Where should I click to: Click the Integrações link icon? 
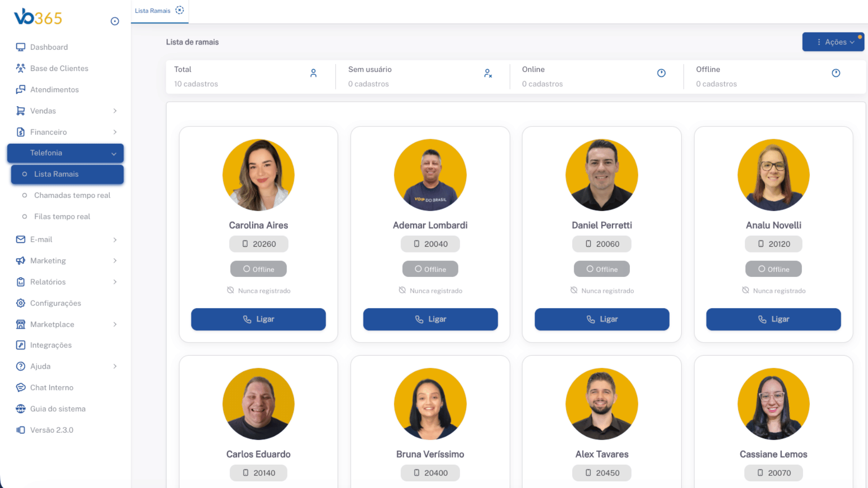pos(20,345)
